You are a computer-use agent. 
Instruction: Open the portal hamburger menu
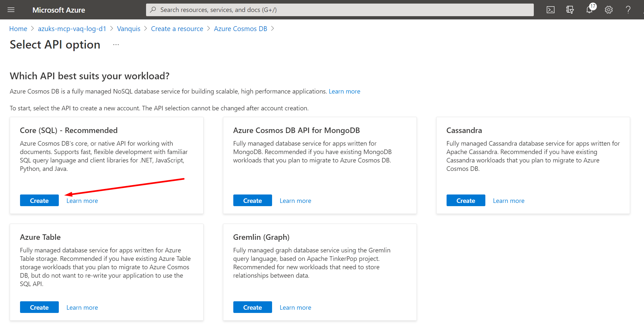(x=11, y=10)
